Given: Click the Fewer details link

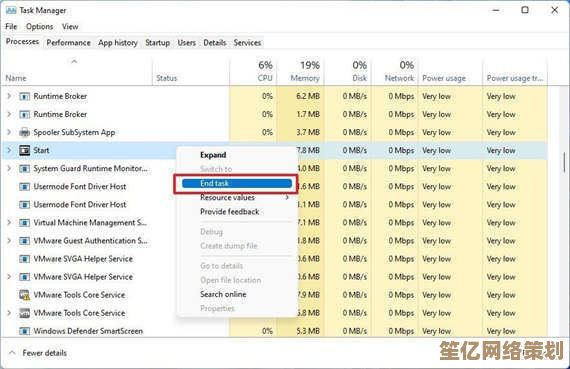Looking at the screenshot, I should (45, 353).
